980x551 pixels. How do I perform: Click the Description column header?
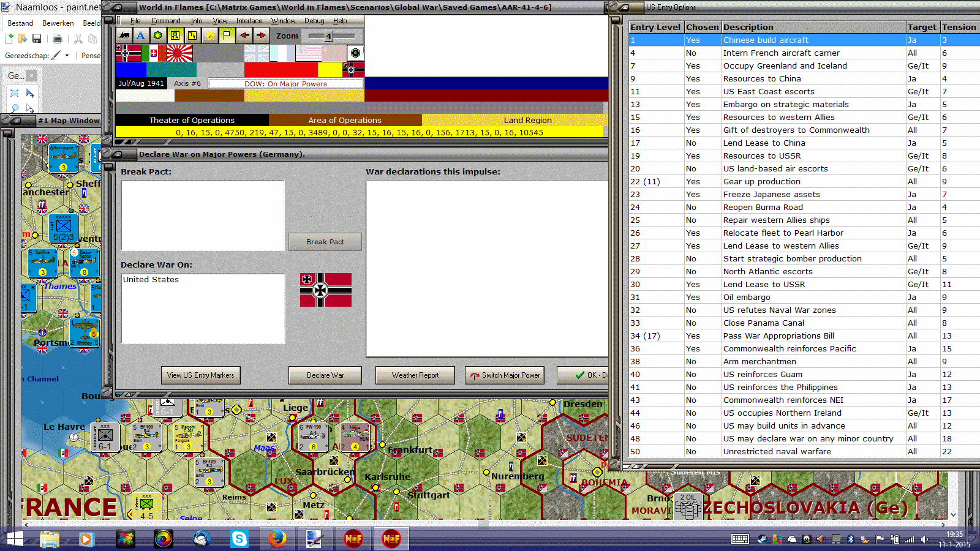(x=813, y=27)
